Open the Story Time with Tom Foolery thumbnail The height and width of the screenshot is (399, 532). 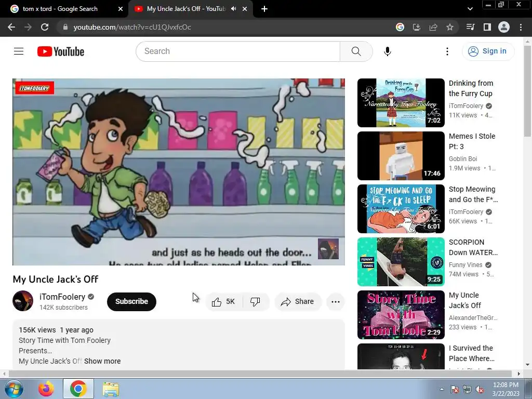point(401,314)
